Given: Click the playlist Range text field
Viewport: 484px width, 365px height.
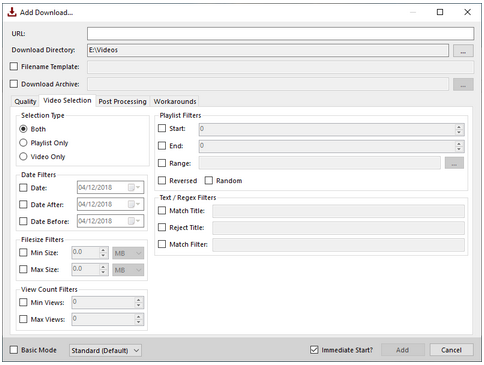Looking at the screenshot, I should [x=320, y=163].
